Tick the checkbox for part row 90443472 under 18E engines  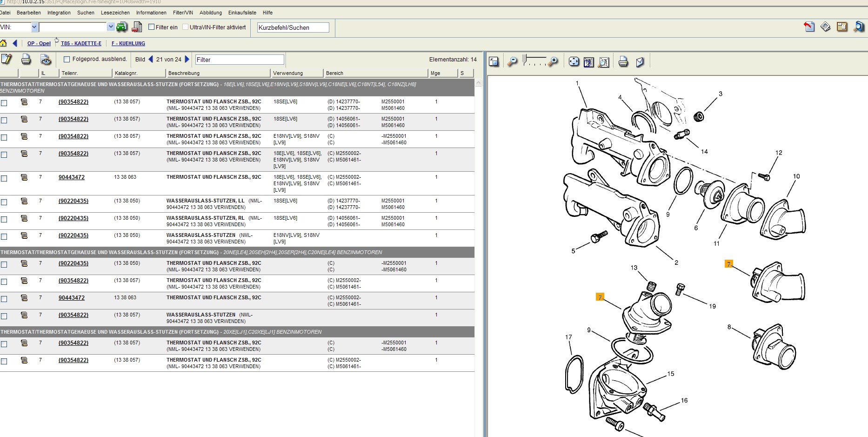point(4,178)
